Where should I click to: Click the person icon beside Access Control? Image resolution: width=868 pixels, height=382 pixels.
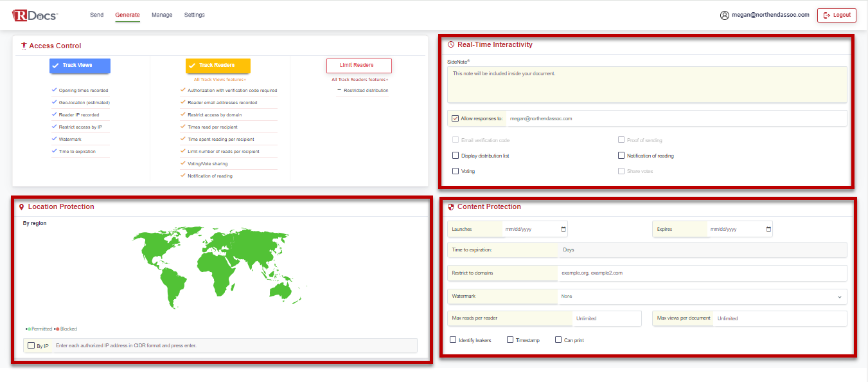(x=24, y=46)
